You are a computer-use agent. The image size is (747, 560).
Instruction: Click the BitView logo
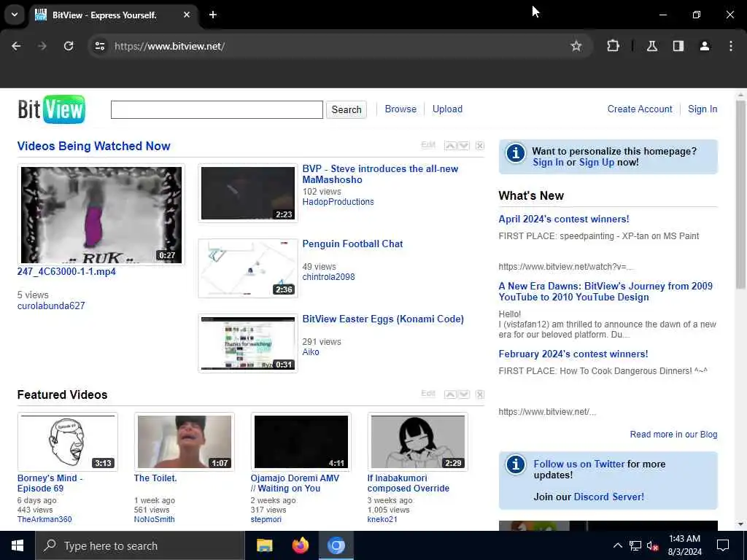[52, 109]
